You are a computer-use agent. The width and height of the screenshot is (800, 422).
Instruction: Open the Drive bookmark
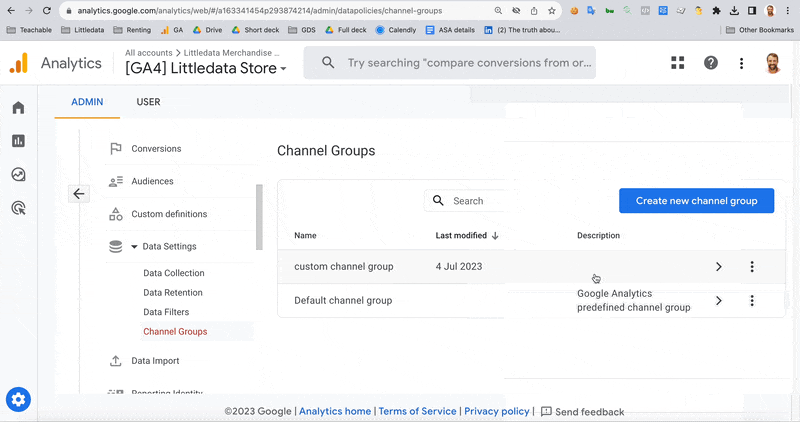(207, 30)
